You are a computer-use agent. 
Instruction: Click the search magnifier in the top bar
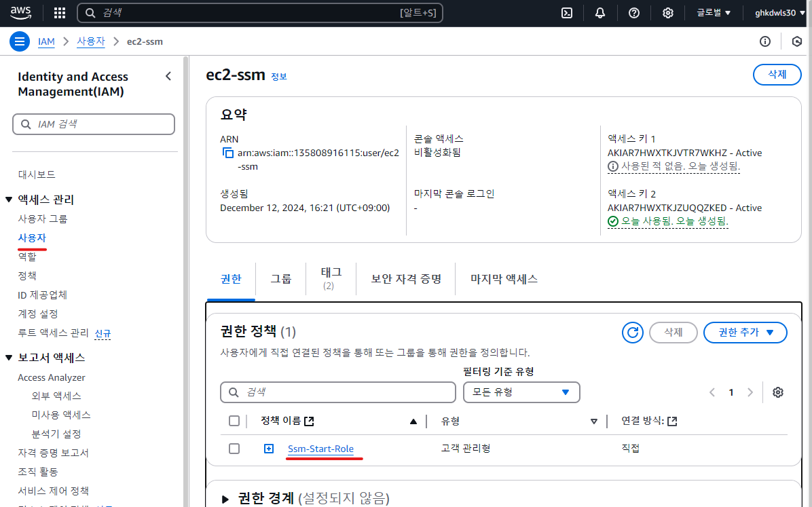click(x=90, y=13)
